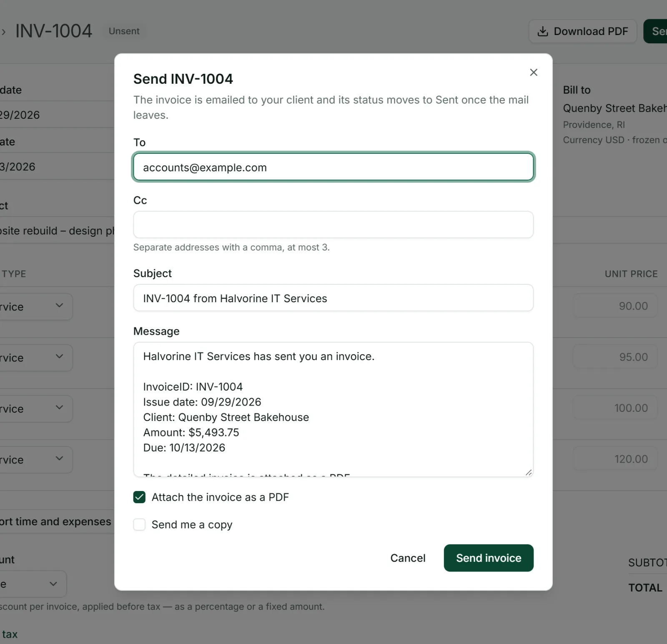This screenshot has height=644, width=667.
Task: Focus the To email address field
Action: pyautogui.click(x=333, y=167)
